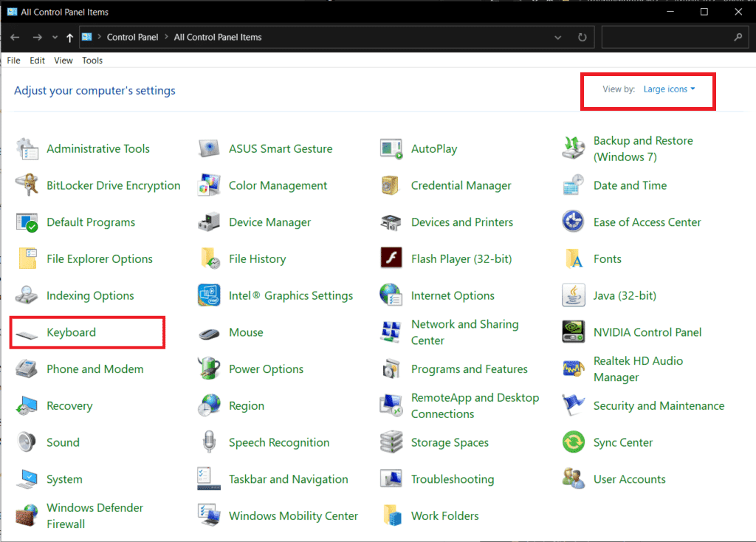Select All Control Panel Items breadcrumb
Screen dimensions: 756x542
point(218,37)
